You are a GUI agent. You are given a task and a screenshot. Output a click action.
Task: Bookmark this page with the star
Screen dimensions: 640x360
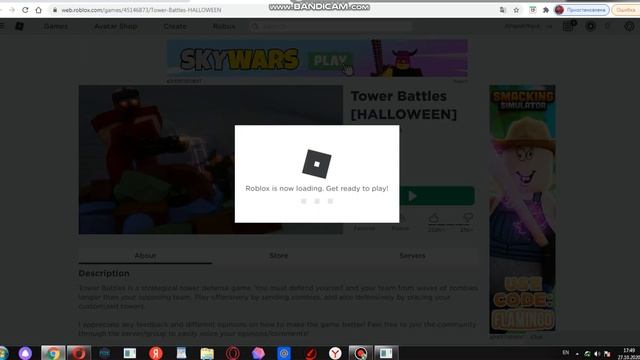click(x=516, y=10)
